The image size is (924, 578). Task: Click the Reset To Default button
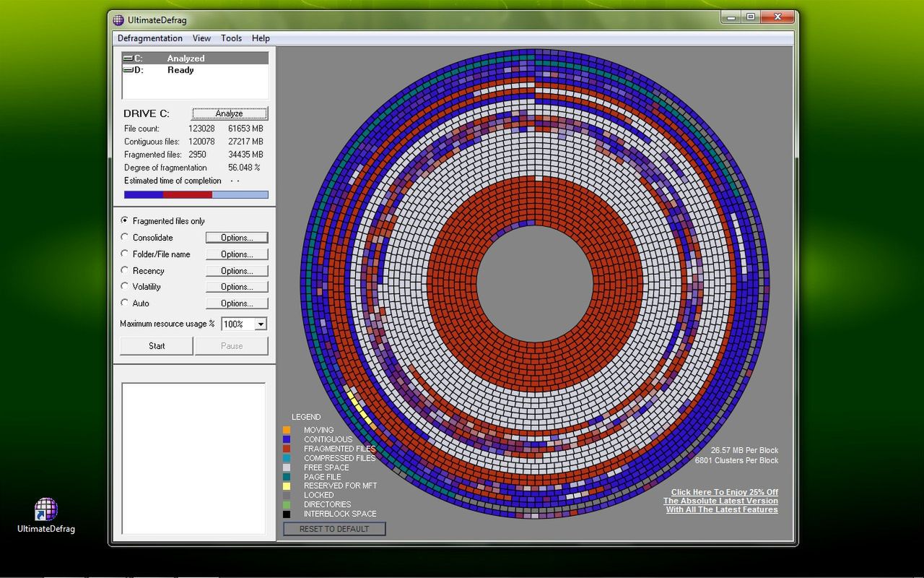coord(334,529)
